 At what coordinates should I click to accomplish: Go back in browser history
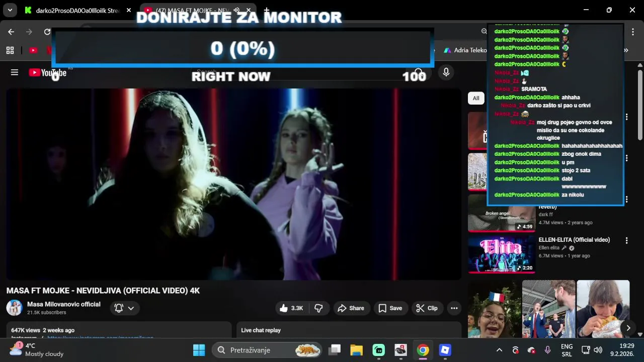[11, 32]
